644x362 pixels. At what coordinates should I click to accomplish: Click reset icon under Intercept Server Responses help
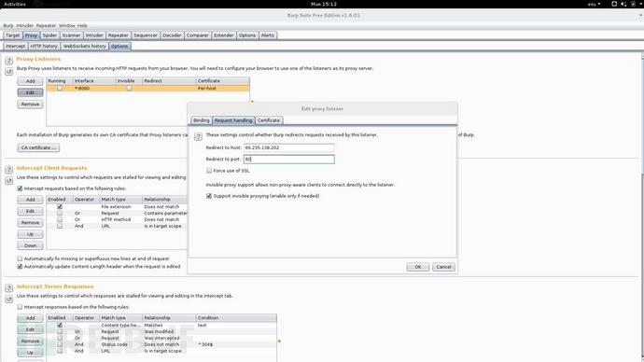[9, 299]
